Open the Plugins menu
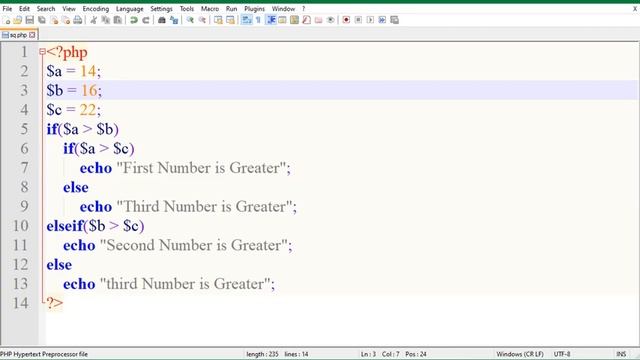 tap(254, 9)
